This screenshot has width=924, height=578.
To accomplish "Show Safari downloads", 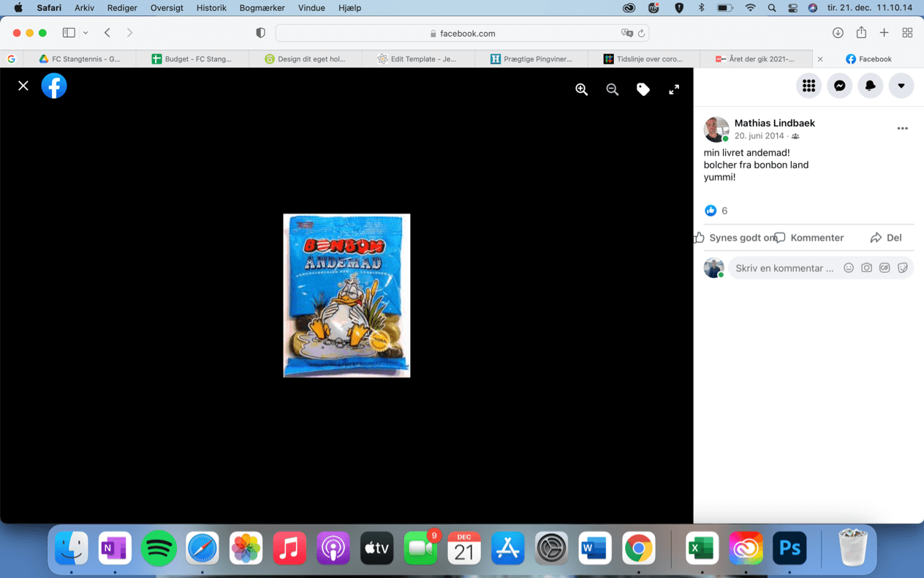I will tap(838, 33).
